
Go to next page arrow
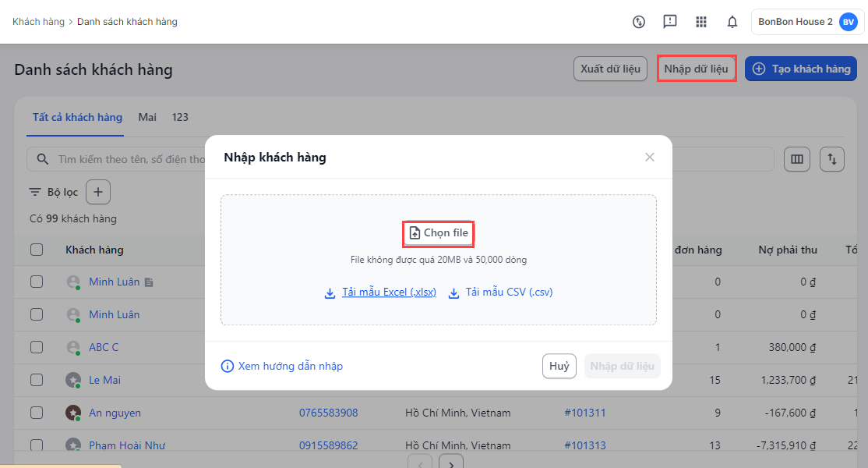point(450,463)
